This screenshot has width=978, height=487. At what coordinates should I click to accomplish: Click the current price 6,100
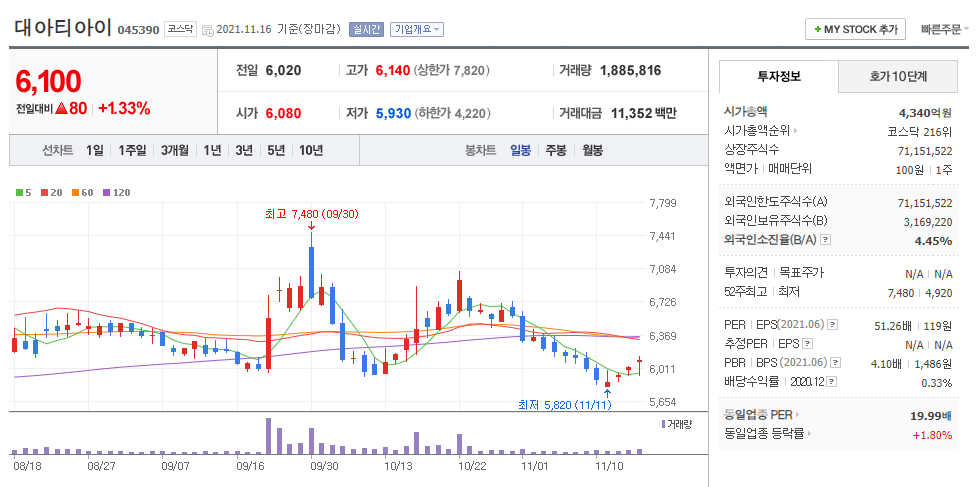click(48, 81)
